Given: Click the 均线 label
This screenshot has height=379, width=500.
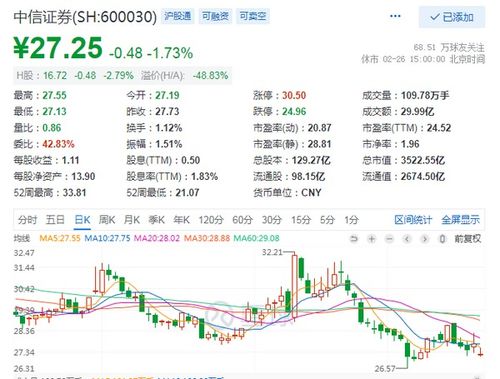Looking at the screenshot, I should (x=22, y=238).
